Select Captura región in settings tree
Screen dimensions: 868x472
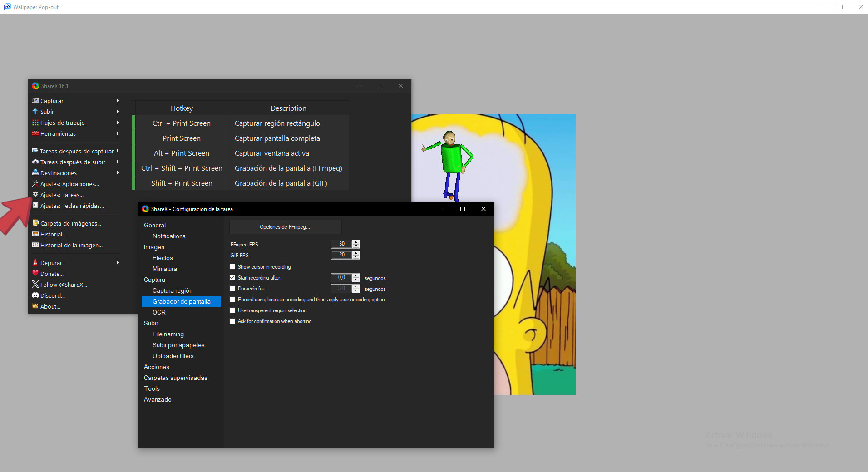point(173,290)
